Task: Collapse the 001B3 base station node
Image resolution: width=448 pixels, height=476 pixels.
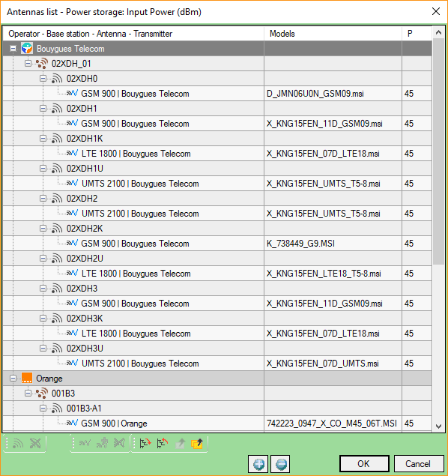Action: [x=28, y=394]
